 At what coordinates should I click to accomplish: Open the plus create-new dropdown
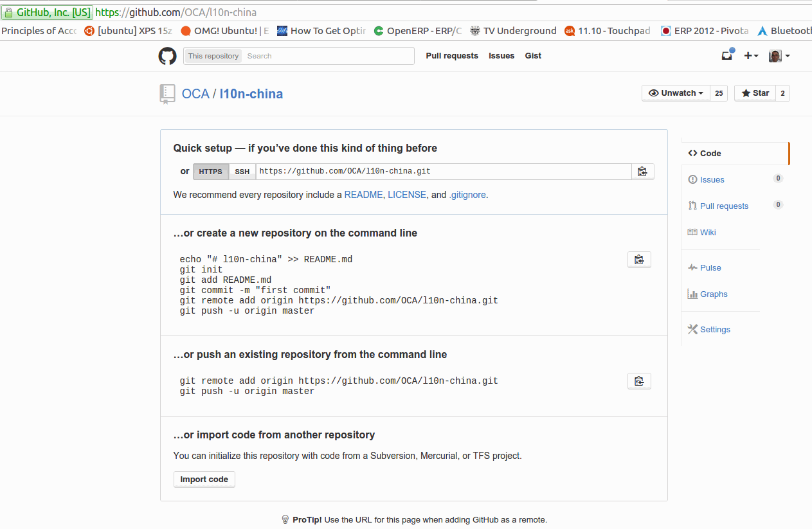751,56
